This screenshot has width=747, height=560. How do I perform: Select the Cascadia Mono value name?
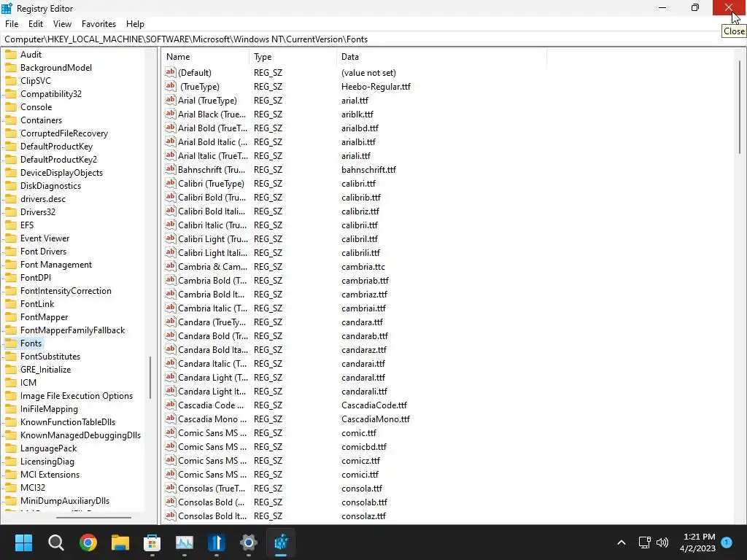pyautogui.click(x=212, y=419)
